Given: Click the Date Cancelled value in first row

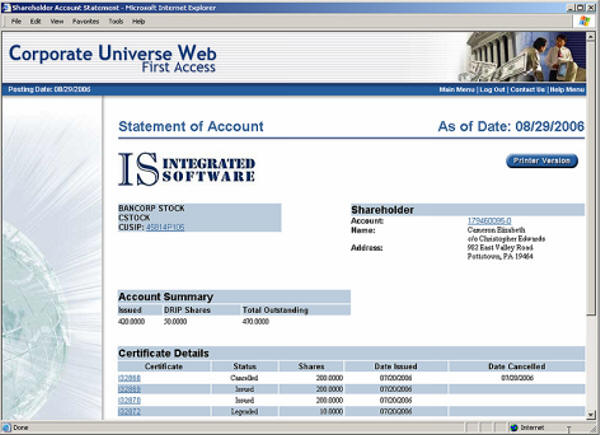Looking at the screenshot, I should [517, 378].
